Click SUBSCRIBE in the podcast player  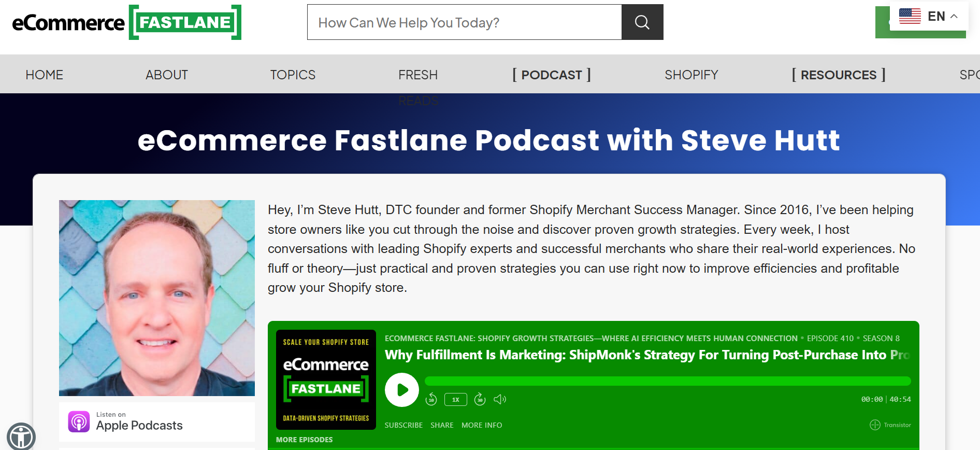point(403,425)
